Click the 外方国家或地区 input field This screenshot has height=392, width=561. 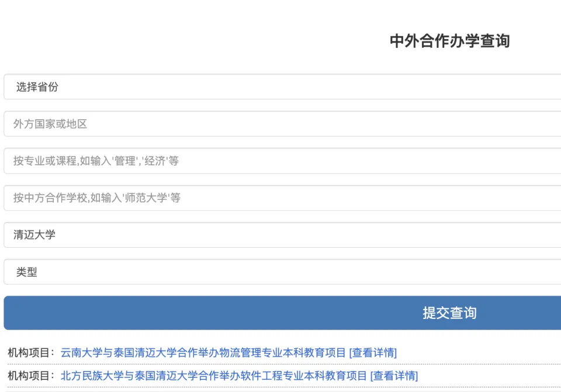point(282,124)
